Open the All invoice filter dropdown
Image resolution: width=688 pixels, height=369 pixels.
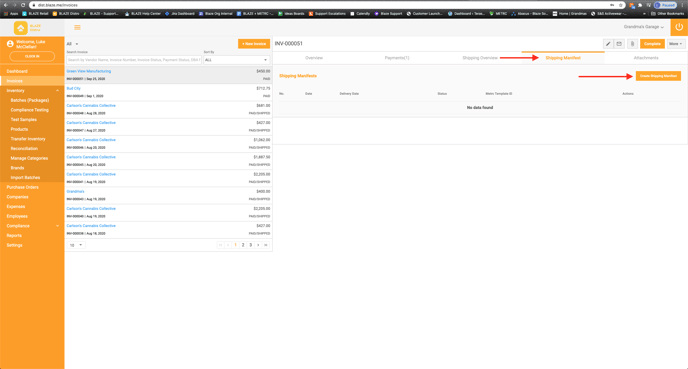coord(72,44)
